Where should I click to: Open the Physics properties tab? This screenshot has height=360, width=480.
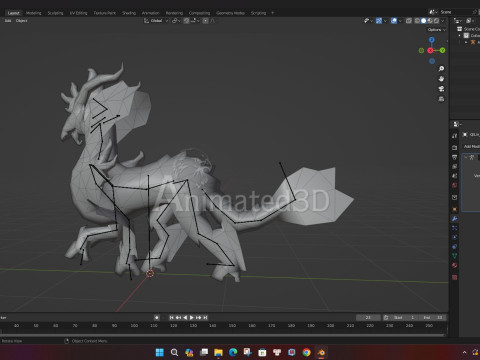(455, 237)
